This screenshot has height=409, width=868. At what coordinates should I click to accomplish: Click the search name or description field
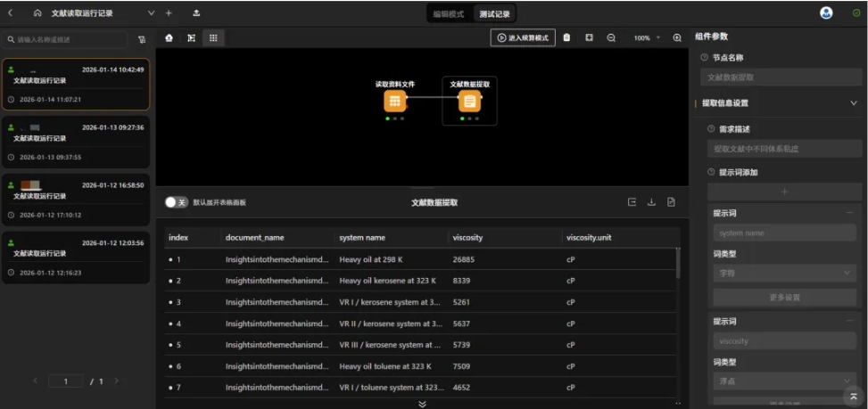(x=67, y=39)
